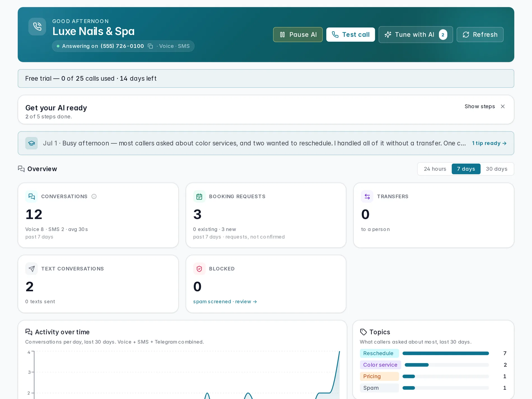Click the Luxe Nails & Spa title
The image size is (532, 399).
point(94,31)
